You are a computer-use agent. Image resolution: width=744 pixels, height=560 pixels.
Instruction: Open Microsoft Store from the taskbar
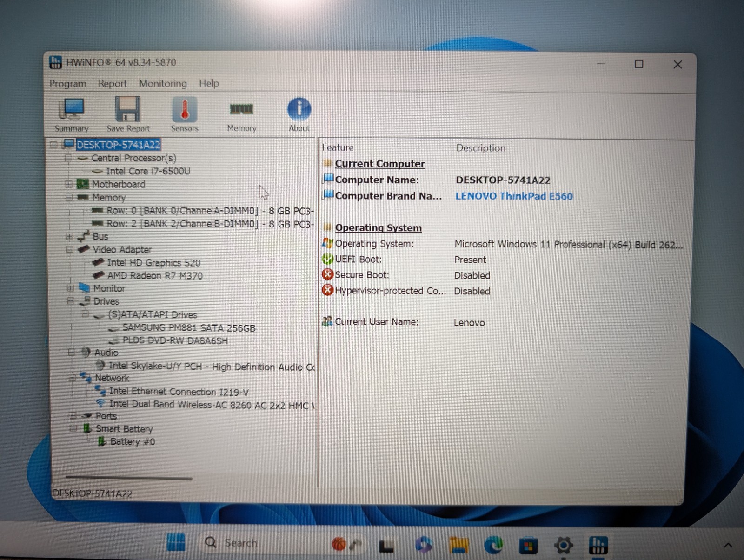[528, 545]
